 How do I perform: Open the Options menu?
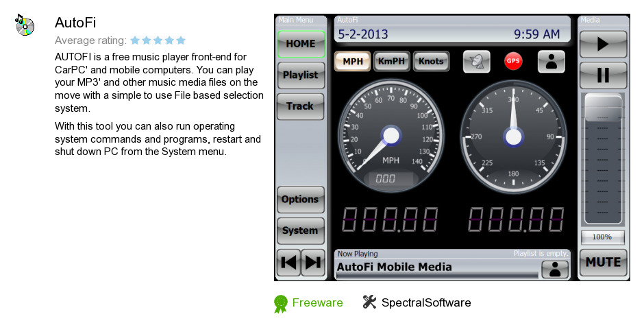tap(300, 200)
